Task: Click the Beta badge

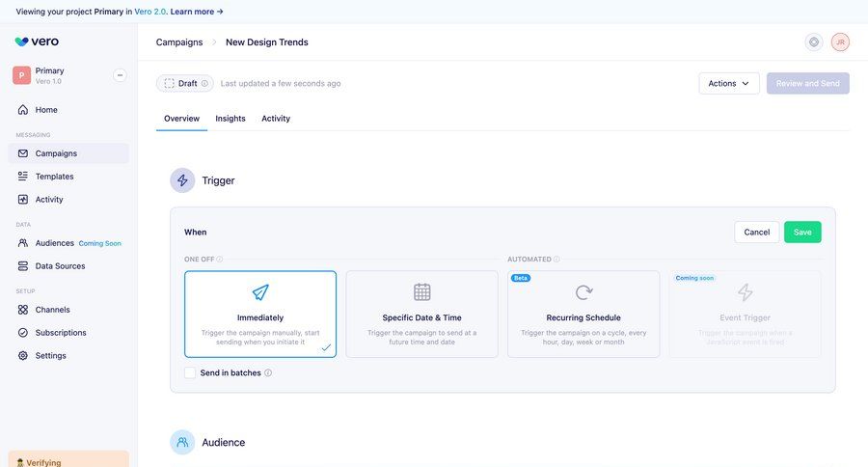Action: 521,278
